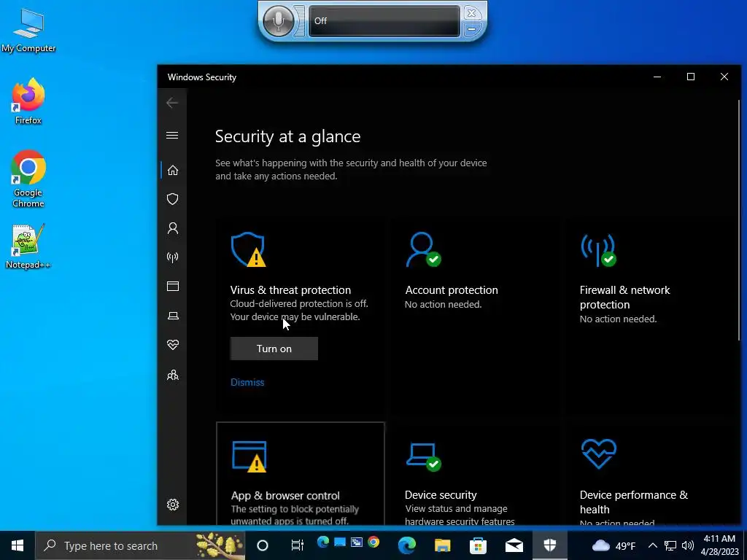Viewport: 747px width, 560px height.
Task: Open Device security laptop sidebar icon
Action: [172, 316]
